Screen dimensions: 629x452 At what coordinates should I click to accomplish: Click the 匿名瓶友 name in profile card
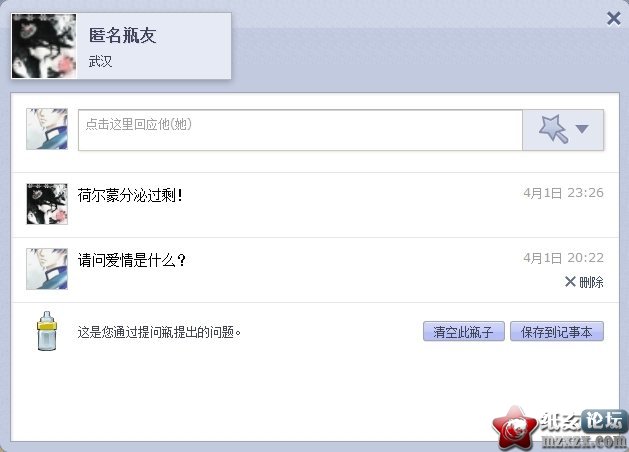[x=122, y=35]
